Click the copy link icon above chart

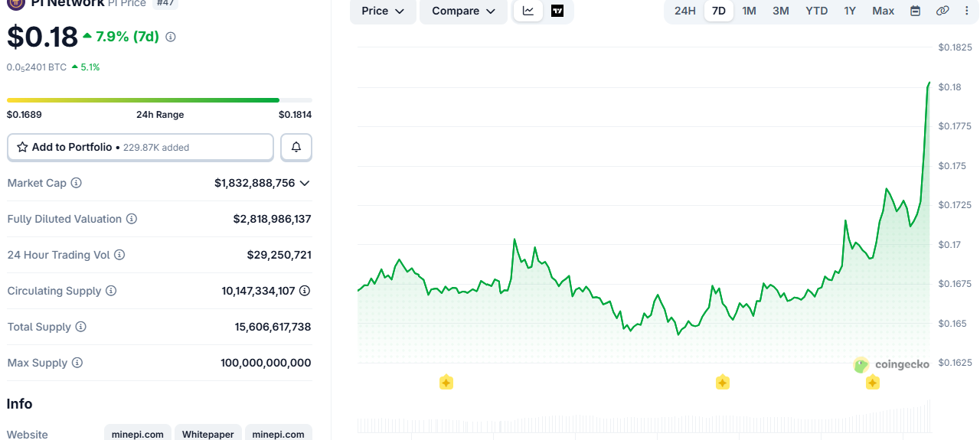click(942, 11)
